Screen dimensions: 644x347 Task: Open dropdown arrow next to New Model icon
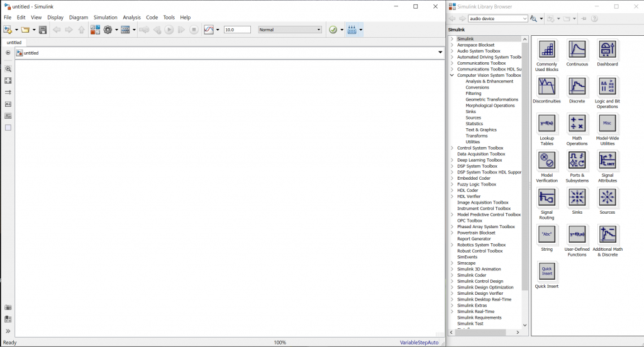coord(16,30)
